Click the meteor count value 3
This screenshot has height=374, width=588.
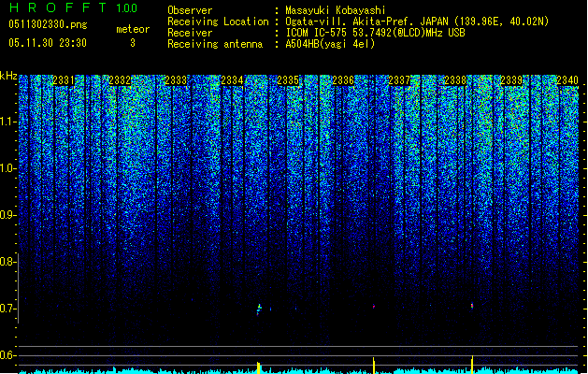click(x=133, y=43)
